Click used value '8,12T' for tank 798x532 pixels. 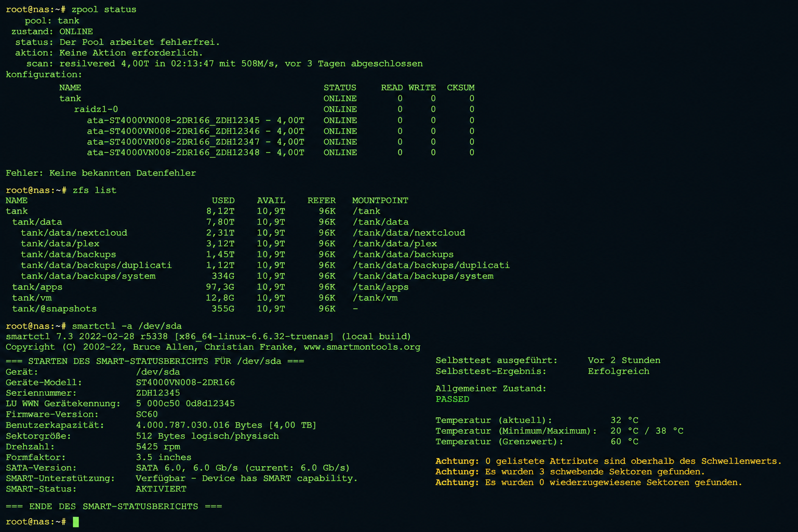point(220,211)
